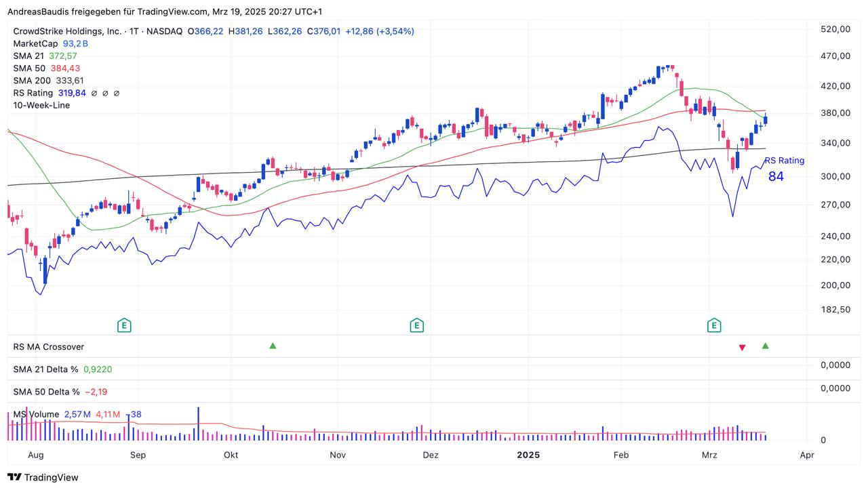Expand the MS Volume indicator legend

tap(36, 414)
